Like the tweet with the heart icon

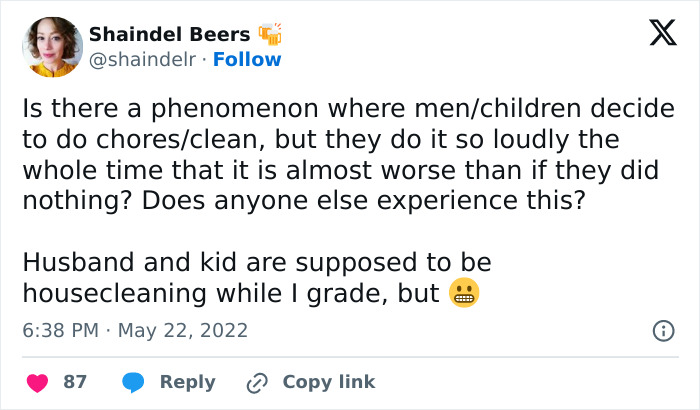tap(38, 382)
